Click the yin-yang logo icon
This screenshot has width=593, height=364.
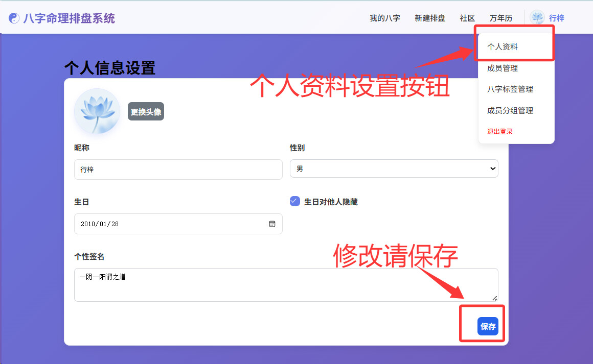(x=14, y=18)
